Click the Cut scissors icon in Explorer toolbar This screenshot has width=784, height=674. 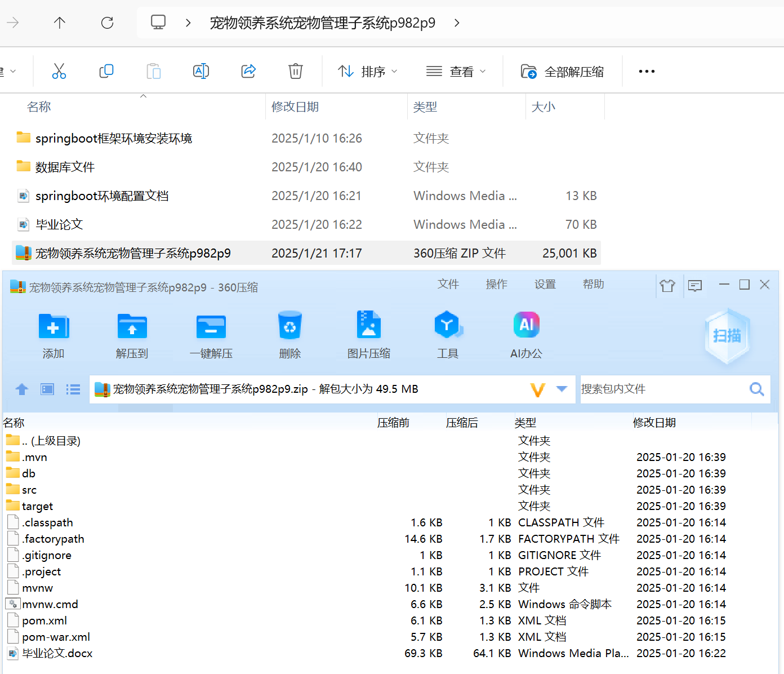[x=59, y=71]
